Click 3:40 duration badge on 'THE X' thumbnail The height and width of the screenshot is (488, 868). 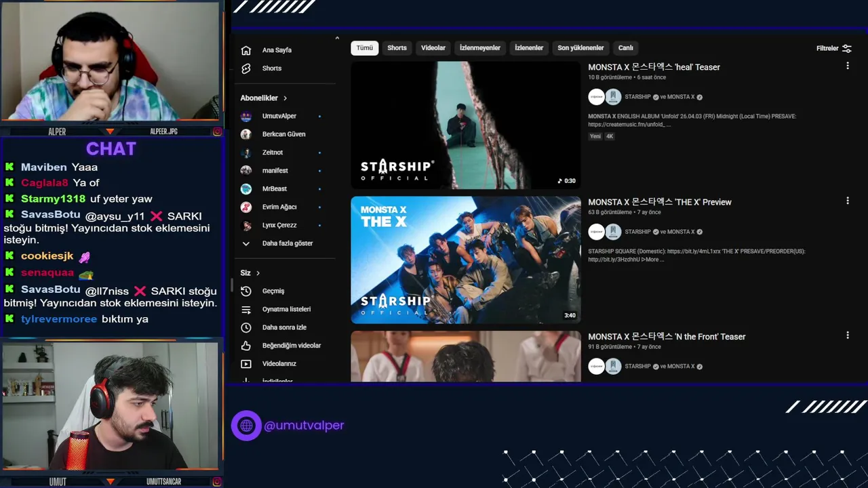(x=570, y=316)
